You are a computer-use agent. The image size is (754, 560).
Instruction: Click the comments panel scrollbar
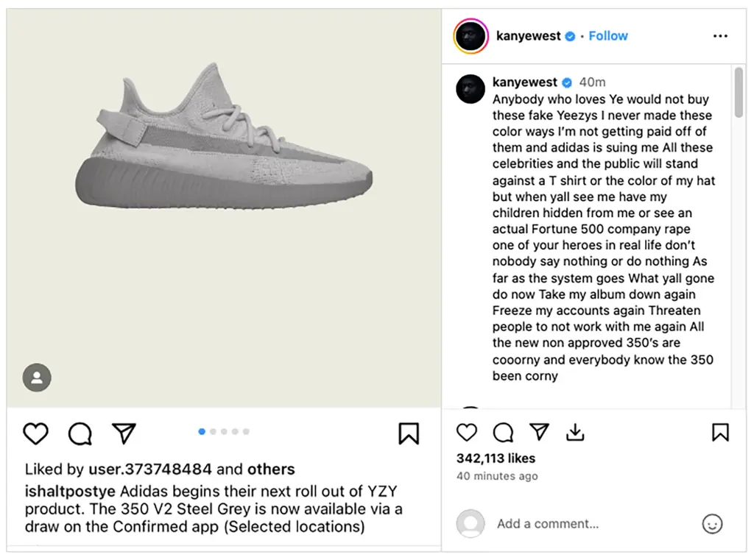coord(739,93)
